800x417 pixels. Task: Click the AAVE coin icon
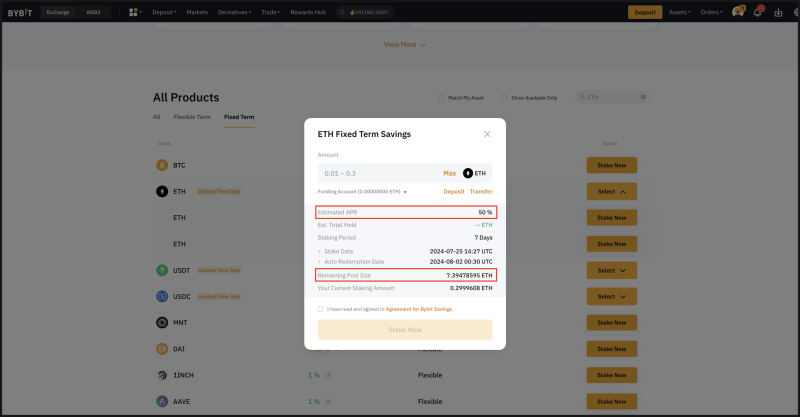pos(162,402)
